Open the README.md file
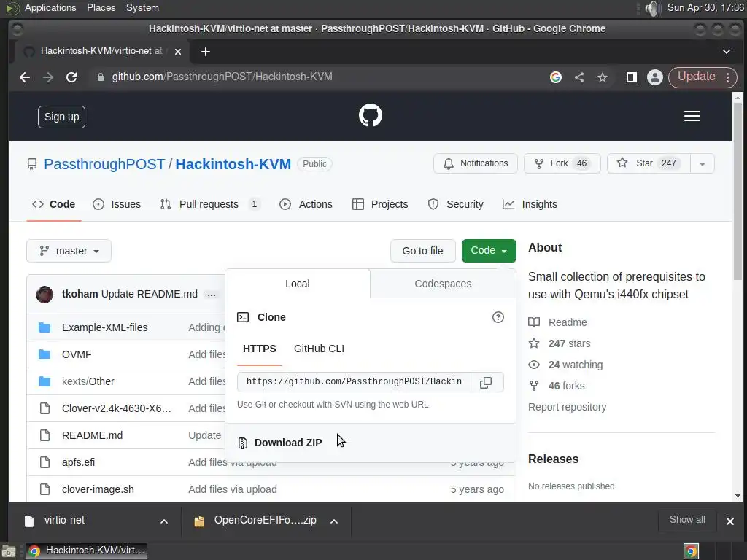The image size is (747, 560). (x=92, y=436)
